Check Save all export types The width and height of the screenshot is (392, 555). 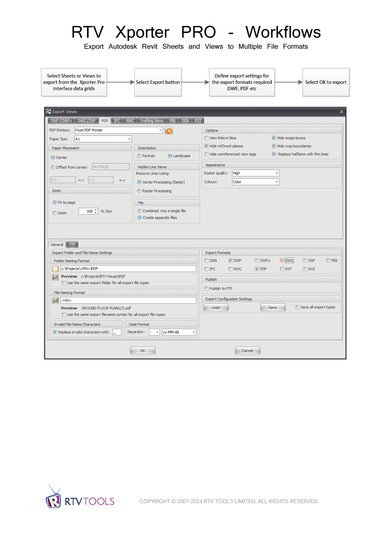pyautogui.click(x=297, y=307)
